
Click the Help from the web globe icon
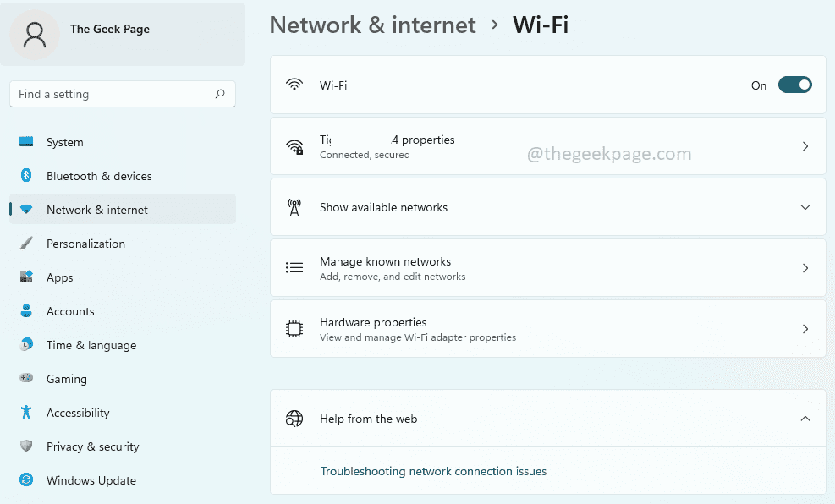click(294, 418)
